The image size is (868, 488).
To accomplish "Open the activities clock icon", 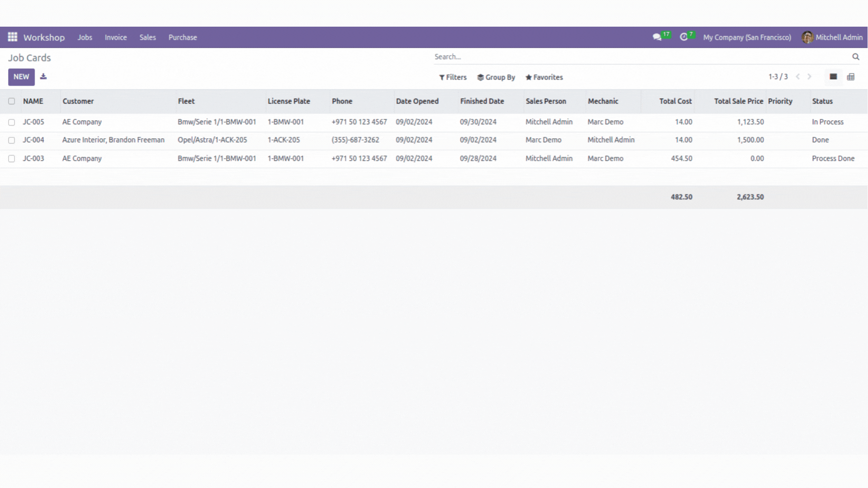I will point(684,37).
